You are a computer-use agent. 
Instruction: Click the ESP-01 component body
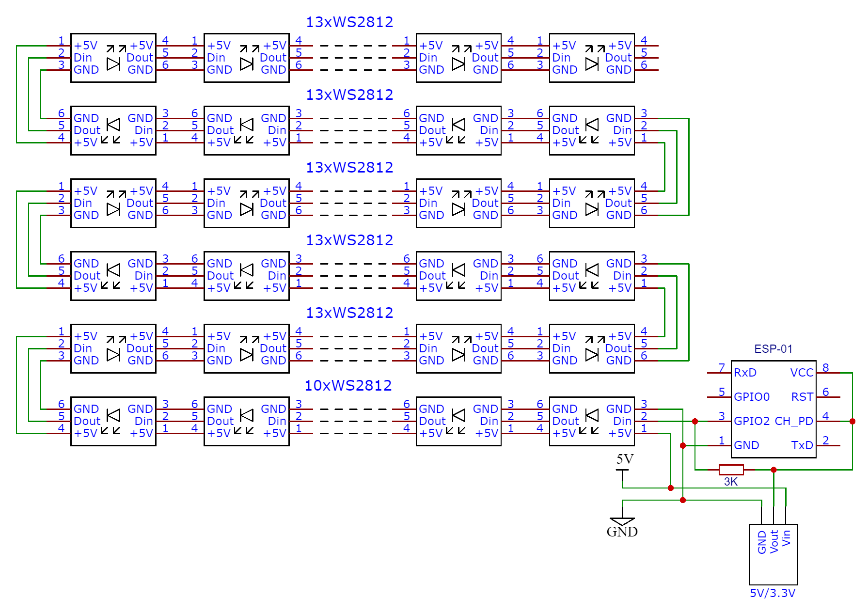(773, 409)
